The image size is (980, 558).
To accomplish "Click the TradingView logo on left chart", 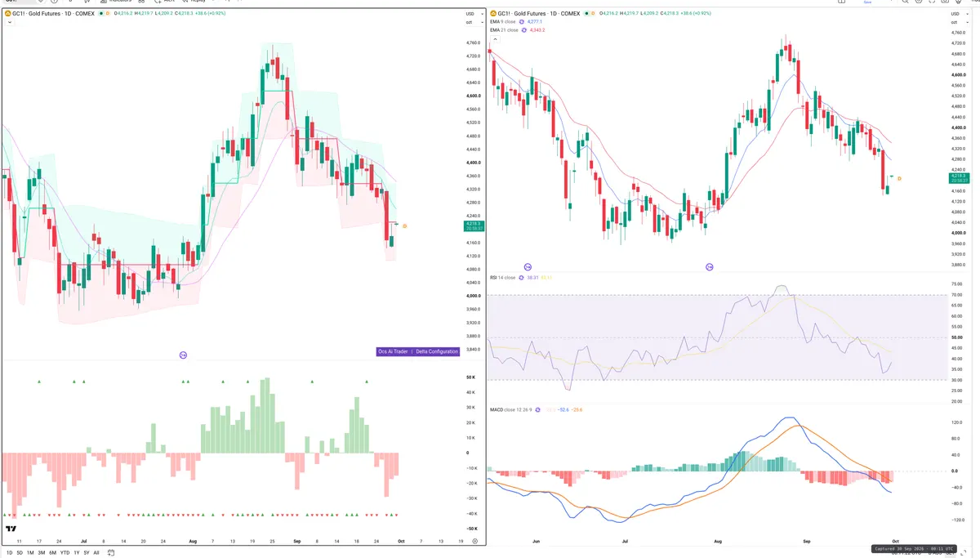I will click(11, 530).
